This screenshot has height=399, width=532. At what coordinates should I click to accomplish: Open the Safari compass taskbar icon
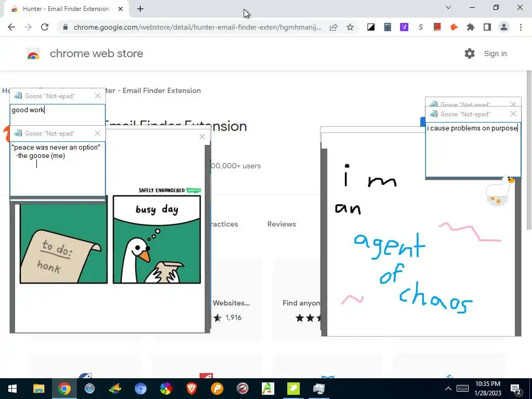tap(89, 389)
